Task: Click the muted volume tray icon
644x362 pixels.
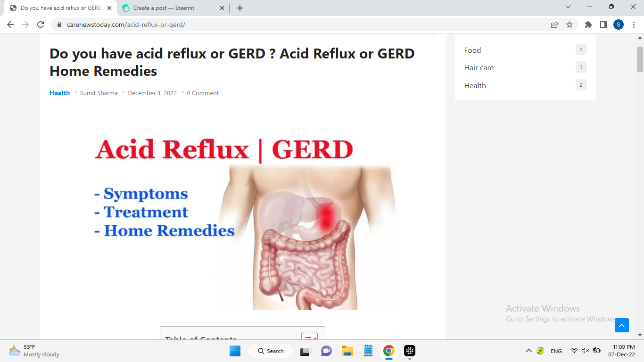Action: pyautogui.click(x=585, y=351)
